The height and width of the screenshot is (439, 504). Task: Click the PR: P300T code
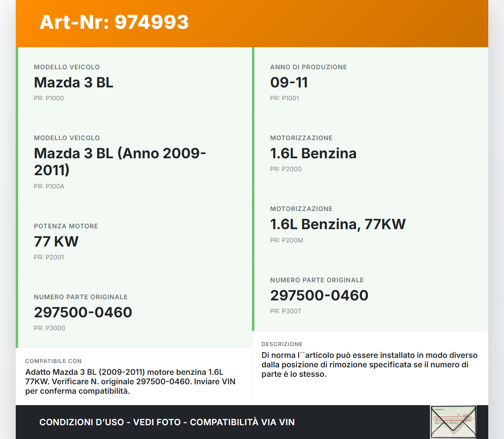pyautogui.click(x=285, y=311)
